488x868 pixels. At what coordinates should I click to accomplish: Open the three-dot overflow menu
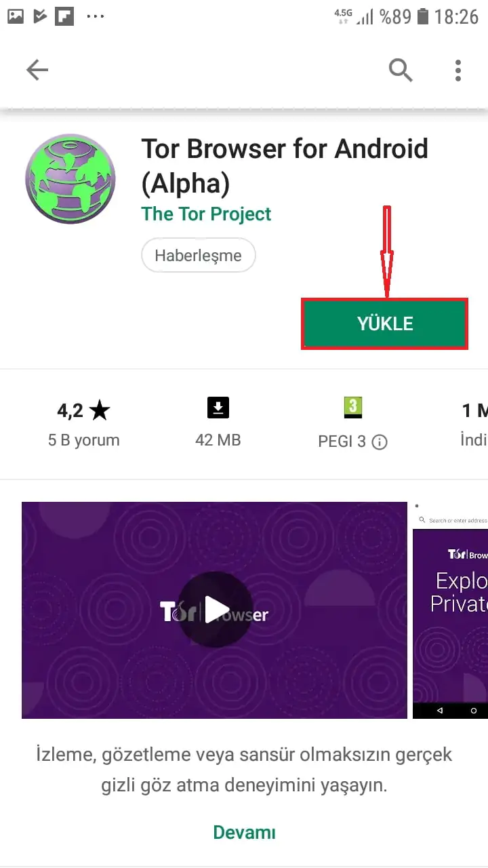click(458, 69)
